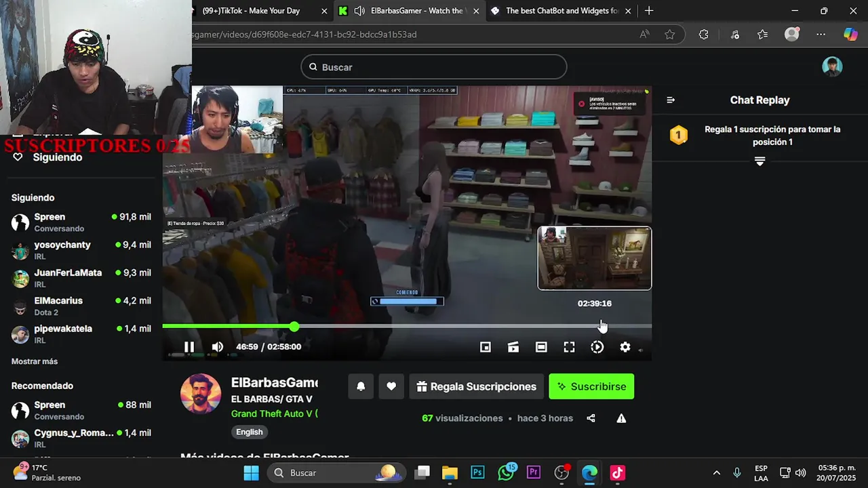This screenshot has width=868, height=488.
Task: Toggle theater mode in player
Action: point(541,347)
